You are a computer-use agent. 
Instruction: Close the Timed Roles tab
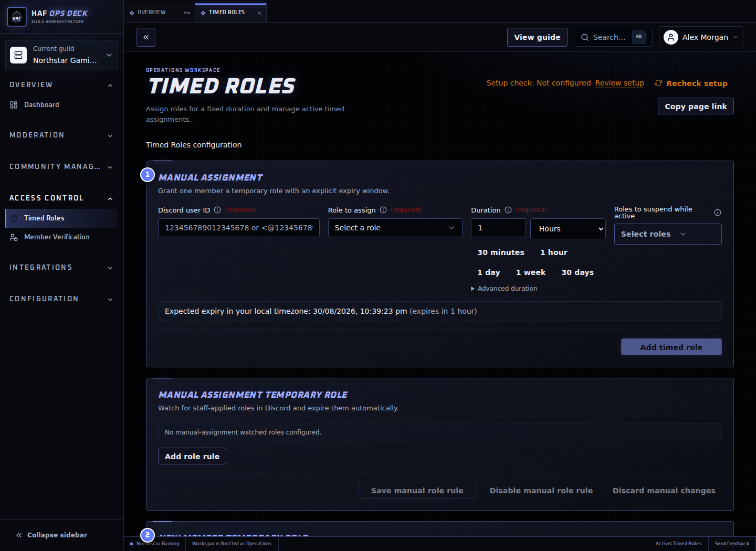pos(259,13)
